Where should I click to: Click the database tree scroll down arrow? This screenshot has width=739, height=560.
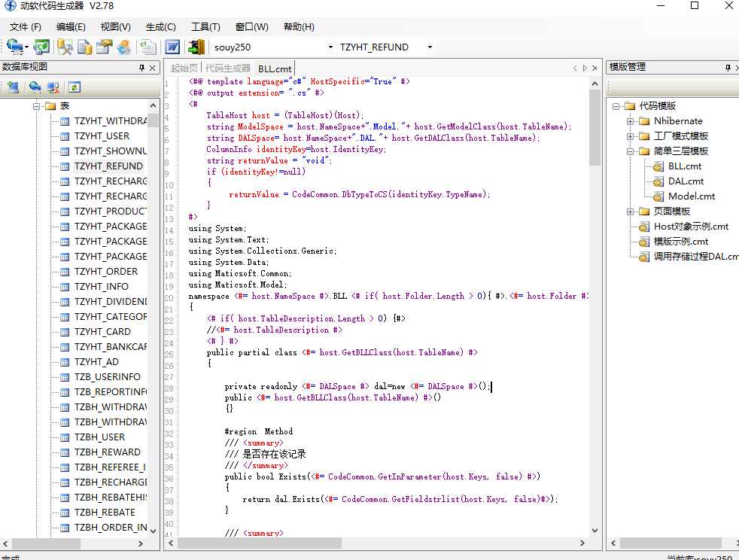tap(154, 531)
